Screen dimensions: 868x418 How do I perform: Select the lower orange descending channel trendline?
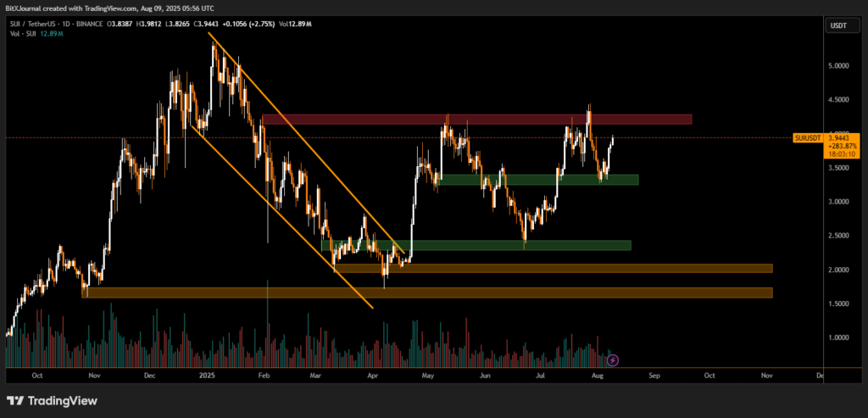(x=280, y=216)
